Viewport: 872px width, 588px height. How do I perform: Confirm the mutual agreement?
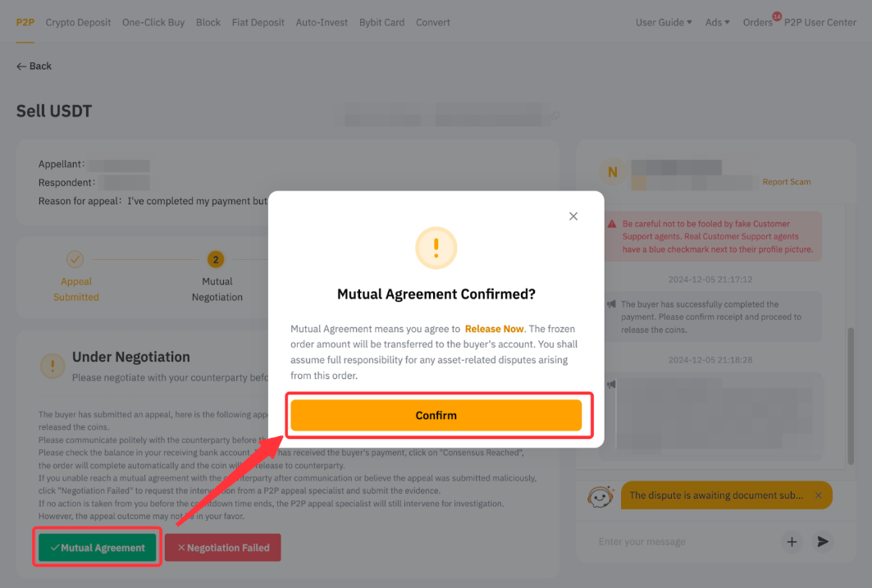[x=436, y=415]
